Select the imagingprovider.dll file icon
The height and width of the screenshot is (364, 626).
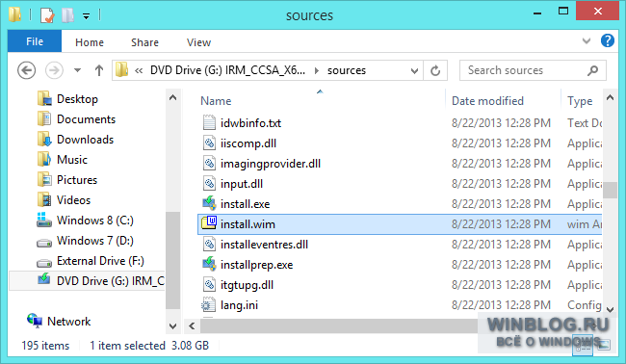pyautogui.click(x=209, y=164)
